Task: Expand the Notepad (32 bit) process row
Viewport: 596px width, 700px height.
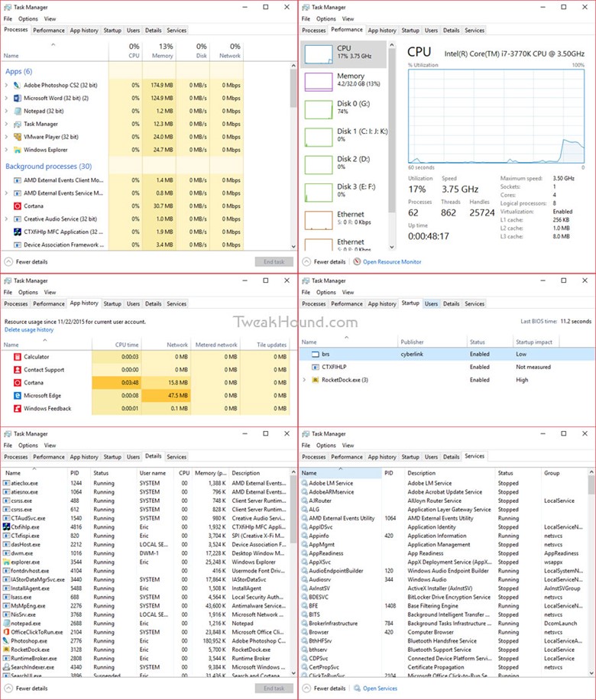Action: (x=6, y=111)
